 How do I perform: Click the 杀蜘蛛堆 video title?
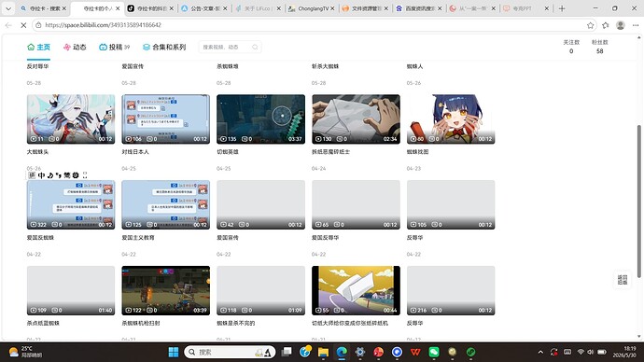point(228,66)
